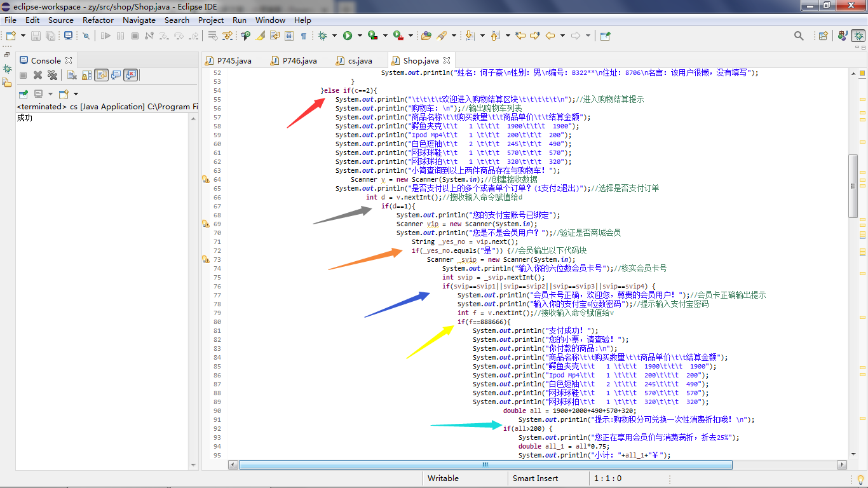Restore minimized views from left trim
This screenshot has width=868, height=488.
[7, 55]
